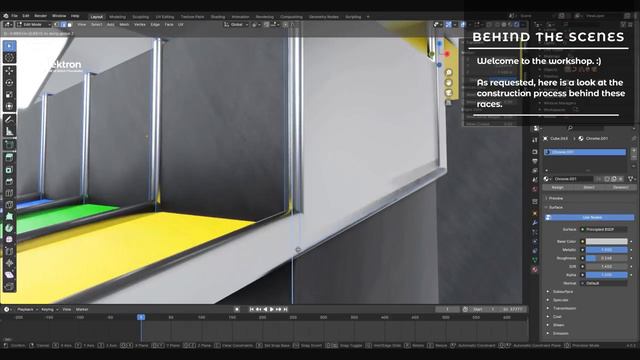
Task: Toggle the Use Nodes button
Action: click(x=590, y=218)
